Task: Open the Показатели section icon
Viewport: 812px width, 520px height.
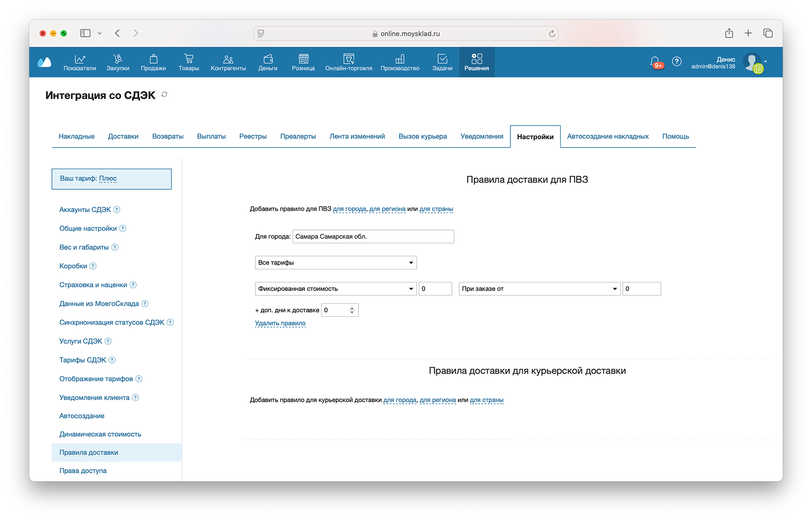Action: tap(80, 59)
